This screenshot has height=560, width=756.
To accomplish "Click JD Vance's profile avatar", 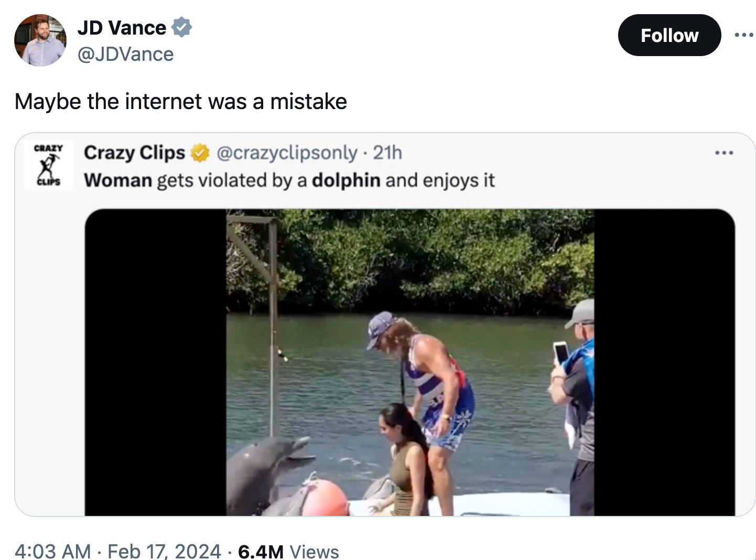I will coord(40,40).
